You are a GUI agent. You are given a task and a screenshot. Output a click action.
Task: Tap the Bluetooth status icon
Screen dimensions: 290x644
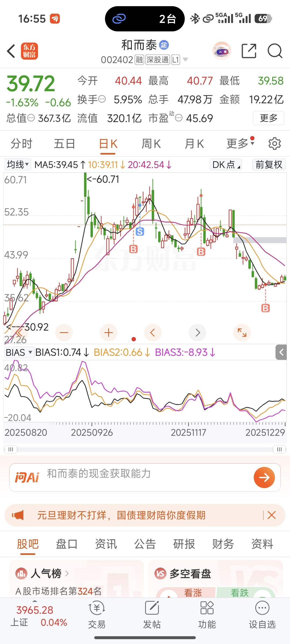coord(195,19)
